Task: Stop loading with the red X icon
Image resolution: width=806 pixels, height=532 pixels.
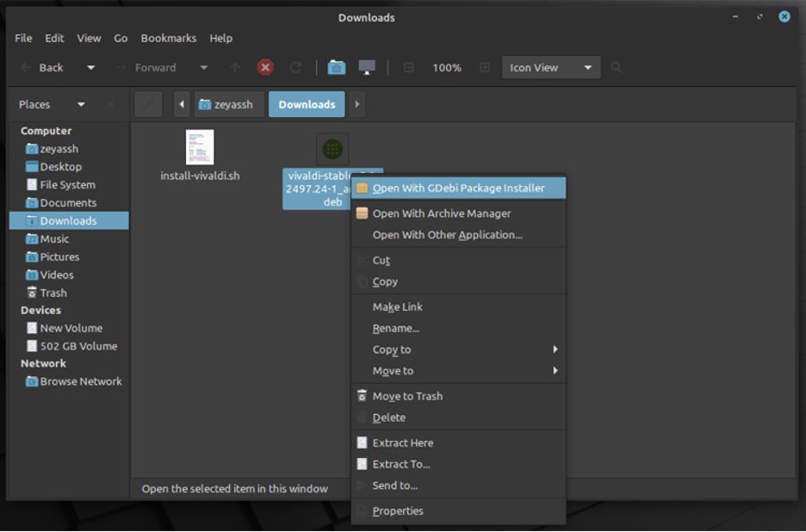Action: click(265, 67)
